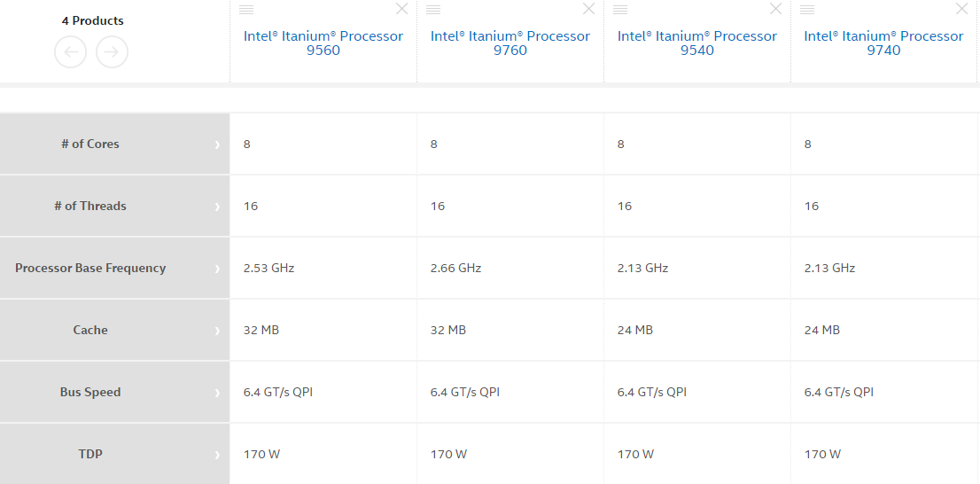Remove Itanium Processor 9760 from comparison
Image resolution: width=980 pixels, height=484 pixels.
tap(589, 9)
